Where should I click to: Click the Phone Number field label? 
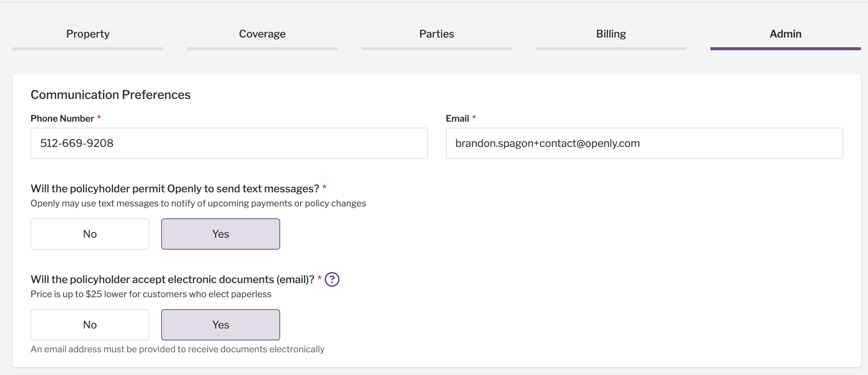pos(62,118)
